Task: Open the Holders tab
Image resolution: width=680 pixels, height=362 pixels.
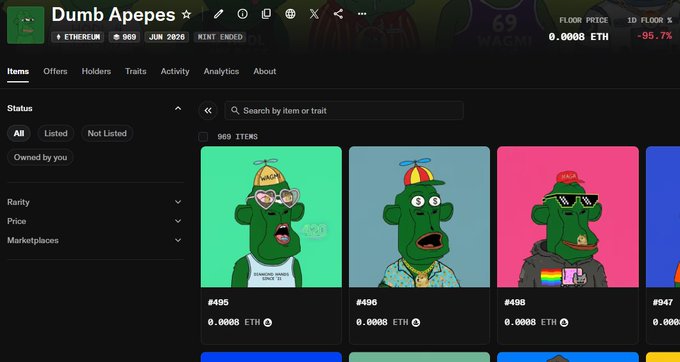Action: coord(96,71)
